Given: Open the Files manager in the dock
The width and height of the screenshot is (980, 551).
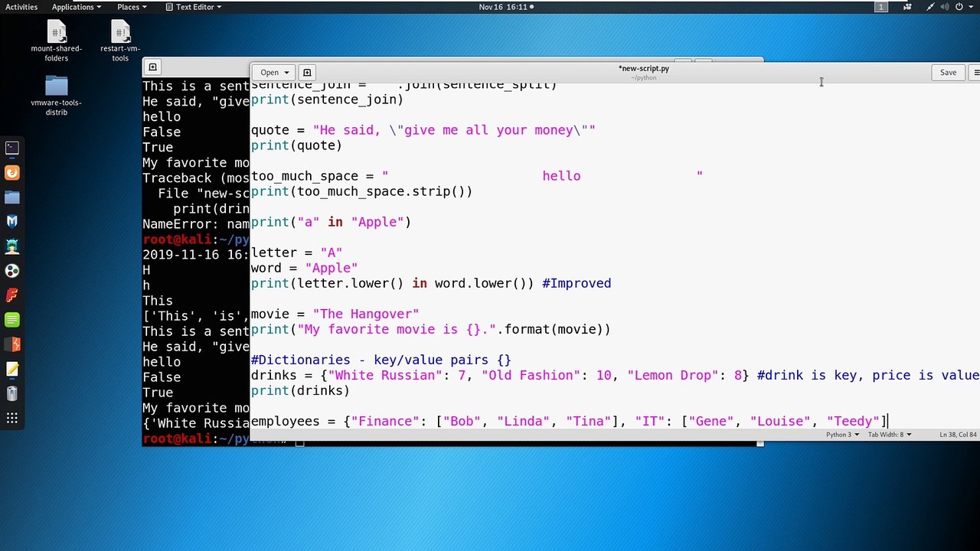Looking at the screenshot, I should tap(11, 197).
